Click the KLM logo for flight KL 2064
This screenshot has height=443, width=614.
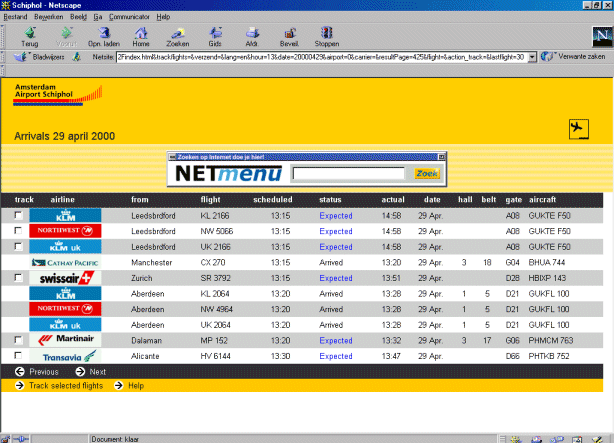pyautogui.click(x=65, y=293)
